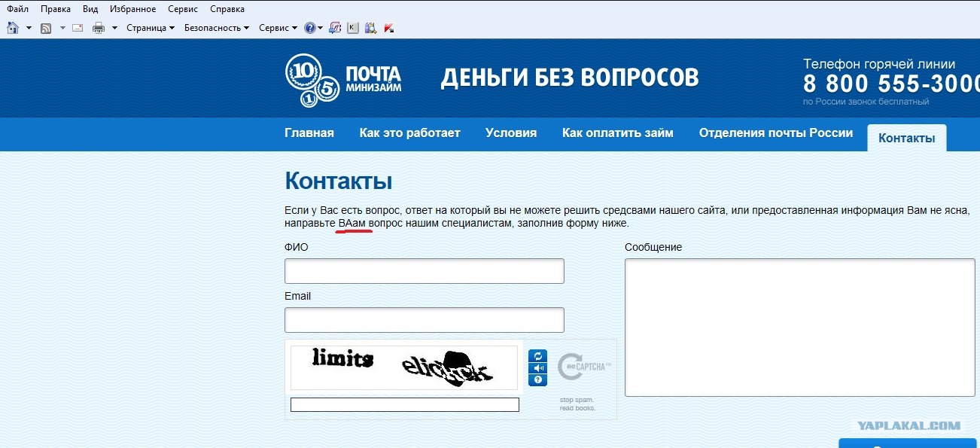
Task: Click the toolbar icon right of Help
Action: [335, 28]
